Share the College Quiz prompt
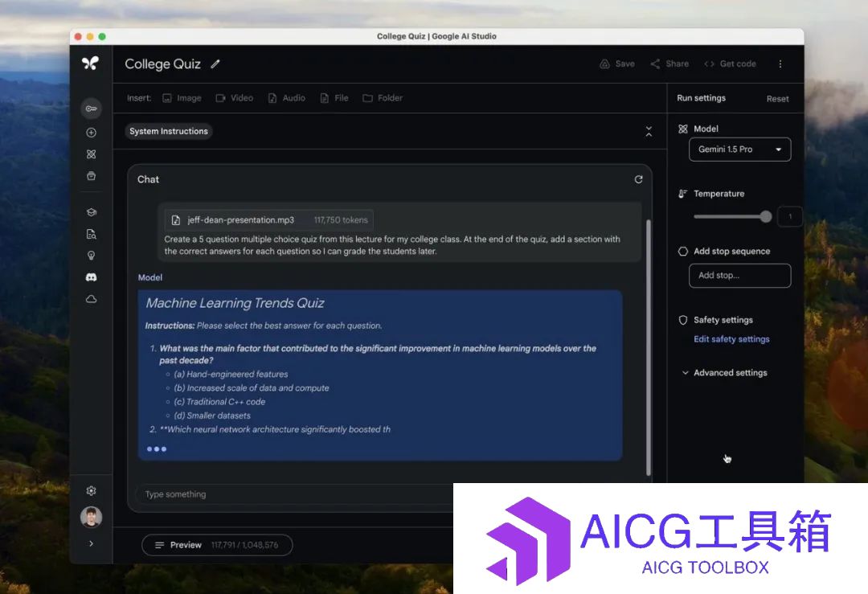This screenshot has height=594, width=868. (x=669, y=63)
